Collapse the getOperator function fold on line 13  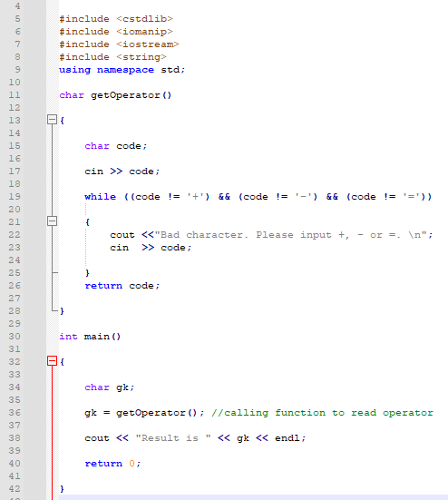[52, 120]
